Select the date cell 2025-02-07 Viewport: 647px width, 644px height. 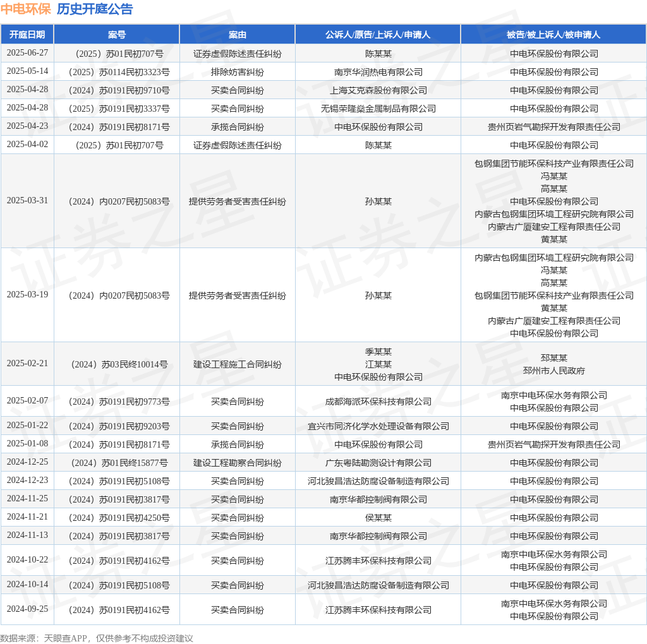coord(27,401)
